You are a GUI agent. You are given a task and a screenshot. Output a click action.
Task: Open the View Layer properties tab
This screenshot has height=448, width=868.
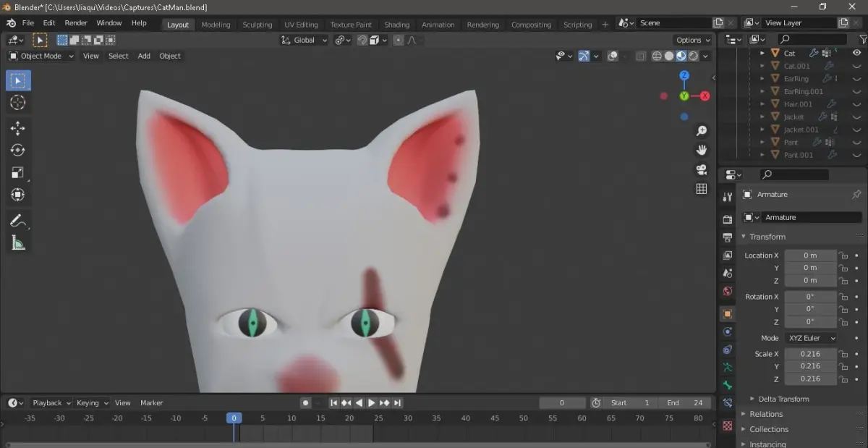click(x=728, y=255)
